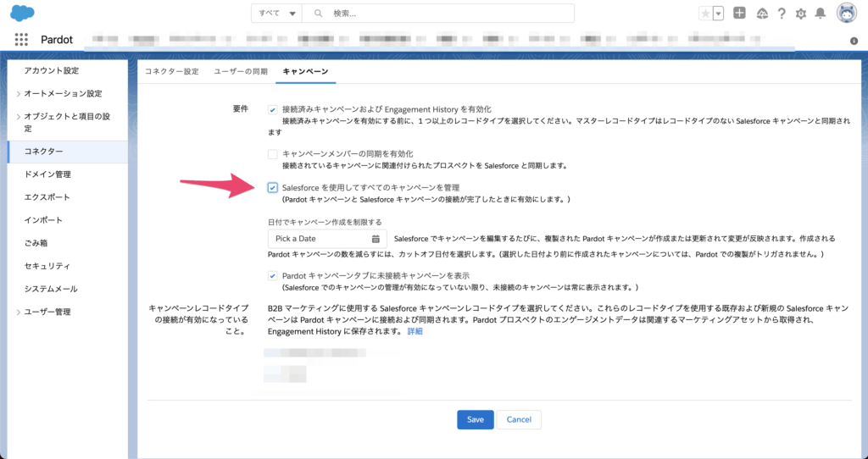Open エクスポート in sidebar

pyautogui.click(x=47, y=197)
